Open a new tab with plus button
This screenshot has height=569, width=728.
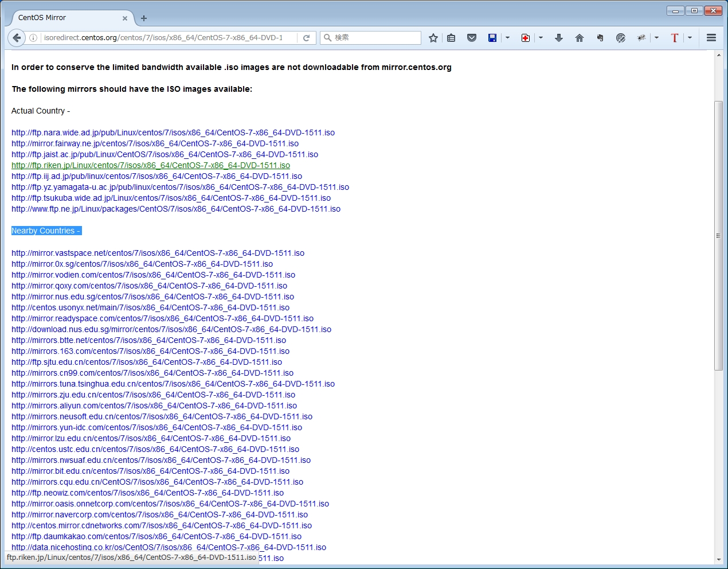[x=144, y=18]
